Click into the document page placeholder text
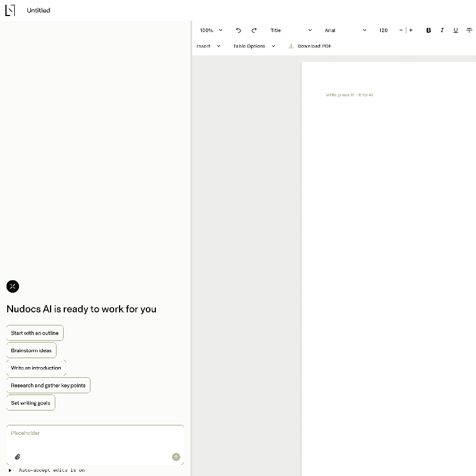The height and width of the screenshot is (476, 476). 349,95
